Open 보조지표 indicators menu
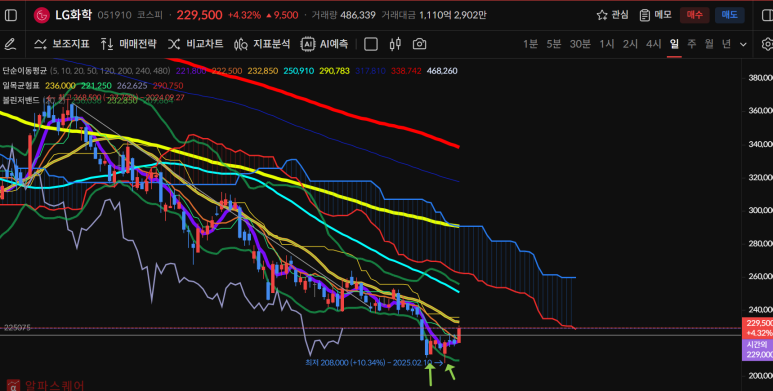This screenshot has height=391, width=773. click(62, 44)
